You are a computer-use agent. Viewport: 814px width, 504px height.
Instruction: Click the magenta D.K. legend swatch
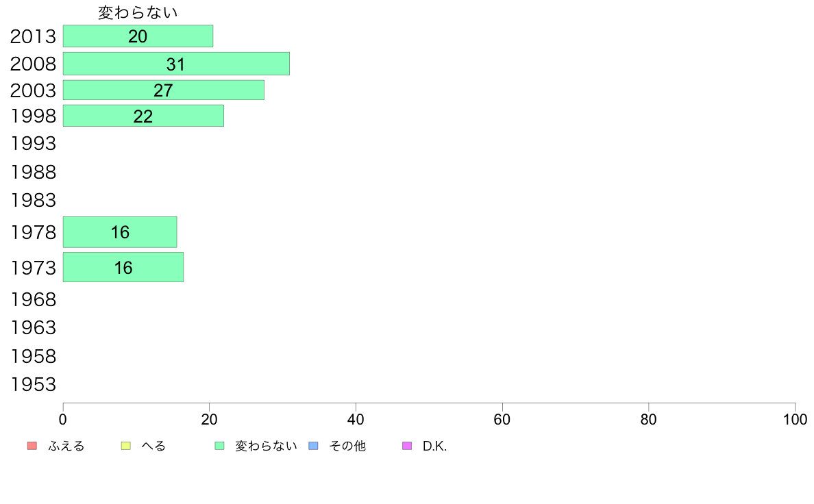point(407,446)
